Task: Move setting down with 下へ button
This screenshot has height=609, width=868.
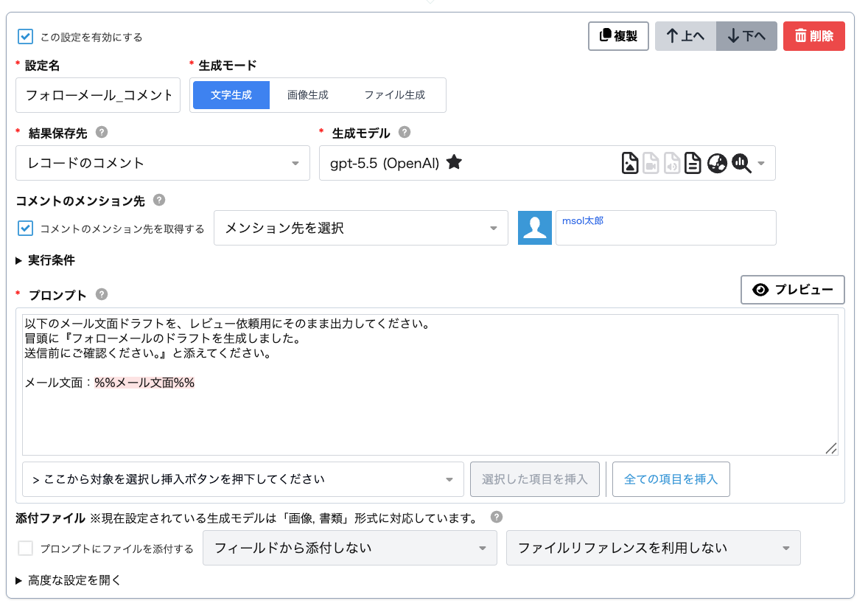Action: pyautogui.click(x=746, y=36)
